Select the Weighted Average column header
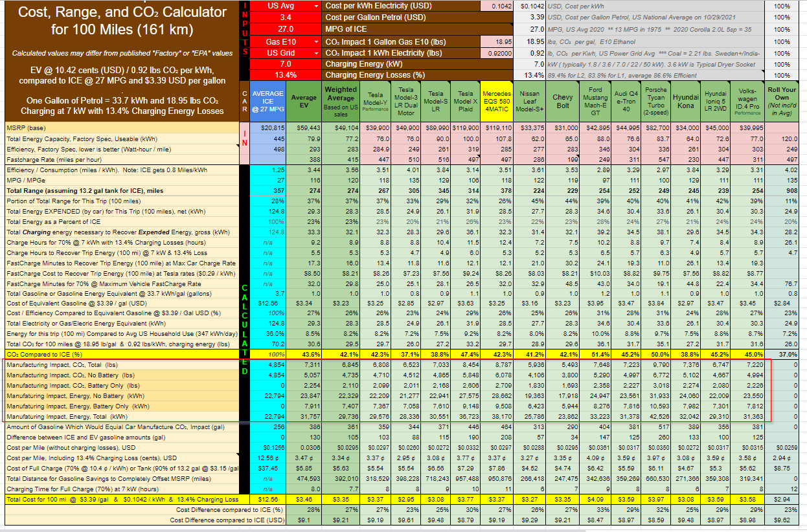This screenshot has width=807, height=532. point(340,102)
